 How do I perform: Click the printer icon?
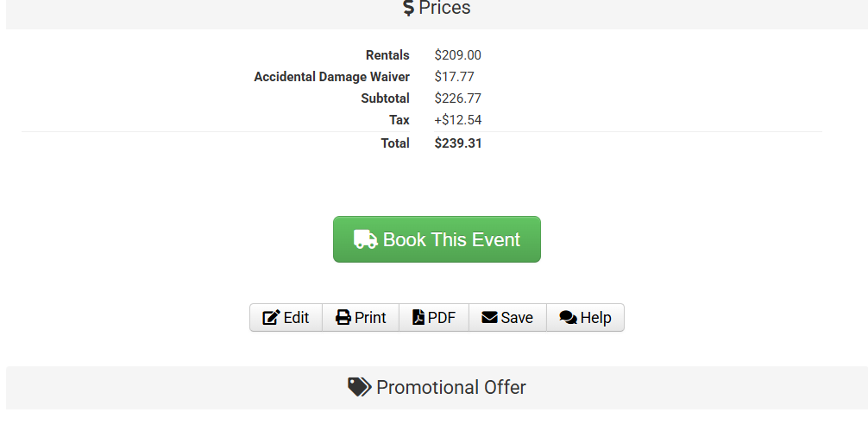(343, 318)
